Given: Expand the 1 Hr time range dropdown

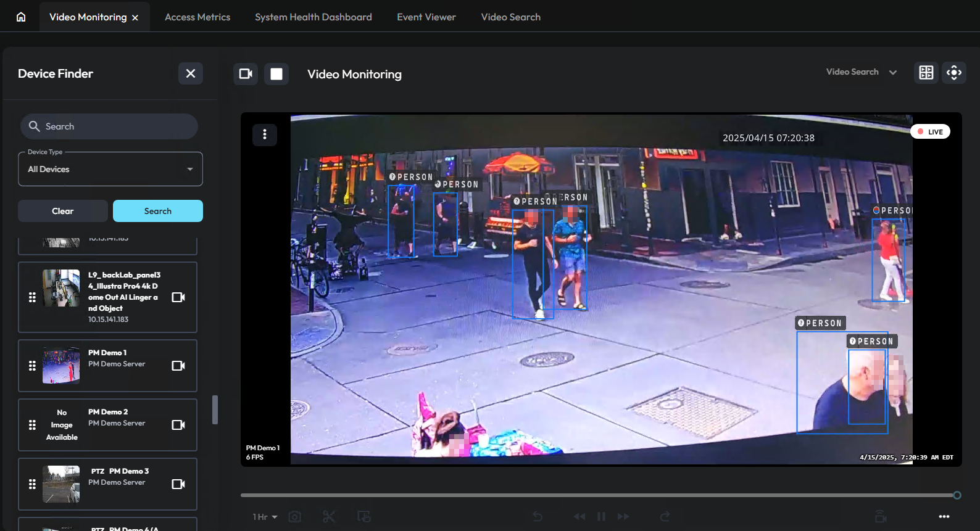Looking at the screenshot, I should point(265,517).
